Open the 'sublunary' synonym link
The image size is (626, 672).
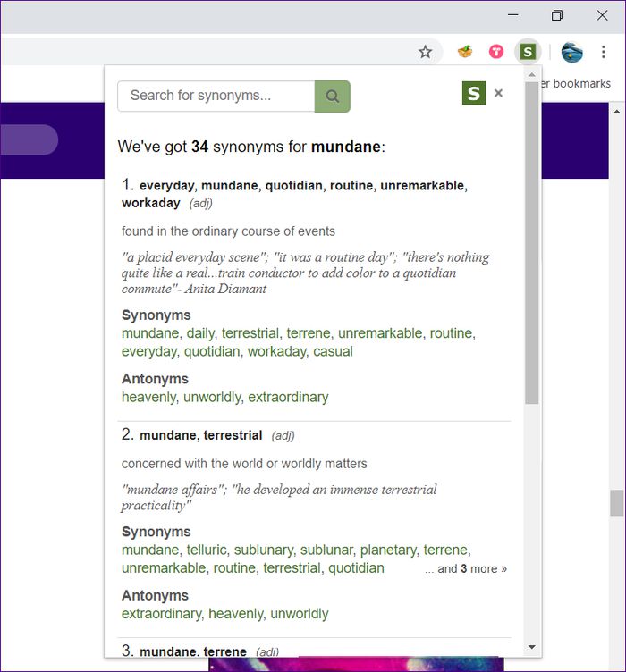pyautogui.click(x=264, y=550)
